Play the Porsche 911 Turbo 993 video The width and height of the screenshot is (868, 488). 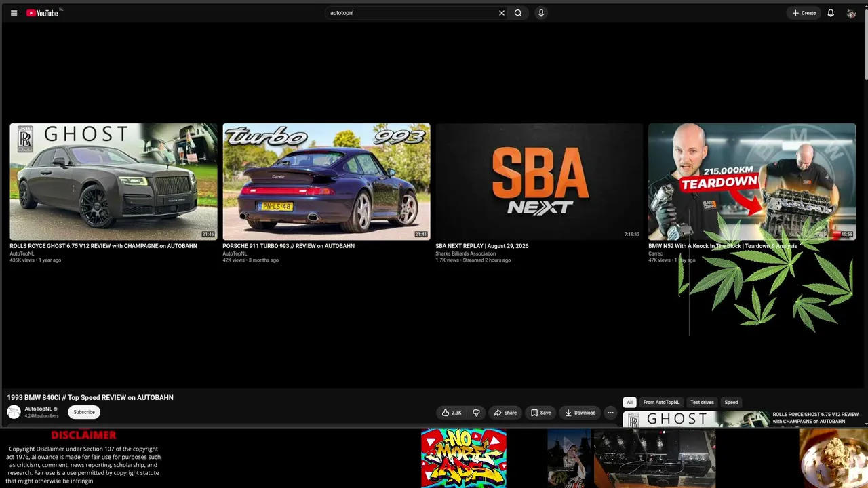coord(326,182)
